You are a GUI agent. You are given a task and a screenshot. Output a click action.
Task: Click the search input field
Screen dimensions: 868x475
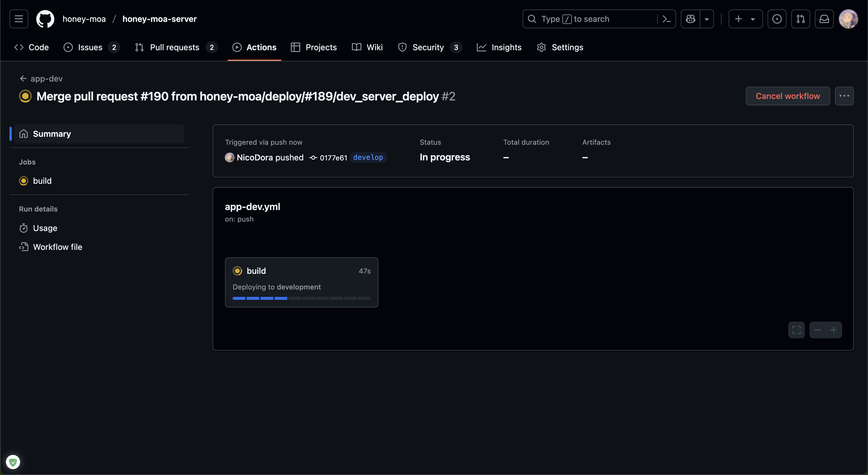[590, 19]
